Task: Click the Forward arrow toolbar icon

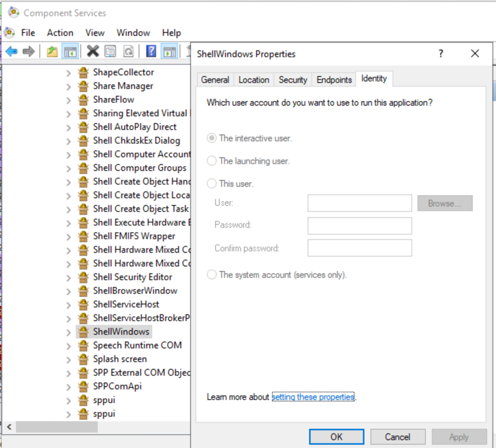Action: tap(29, 51)
